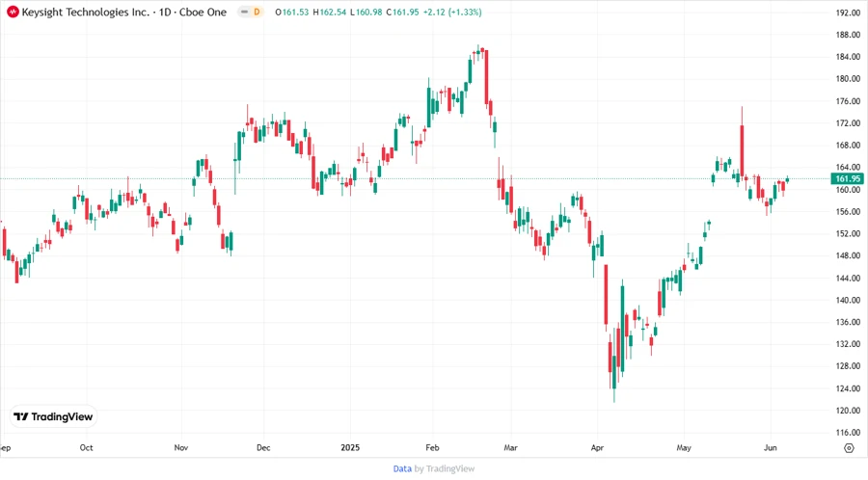Viewport: 868px width, 480px height.
Task: Click the open value O161.53
Action: (291, 13)
